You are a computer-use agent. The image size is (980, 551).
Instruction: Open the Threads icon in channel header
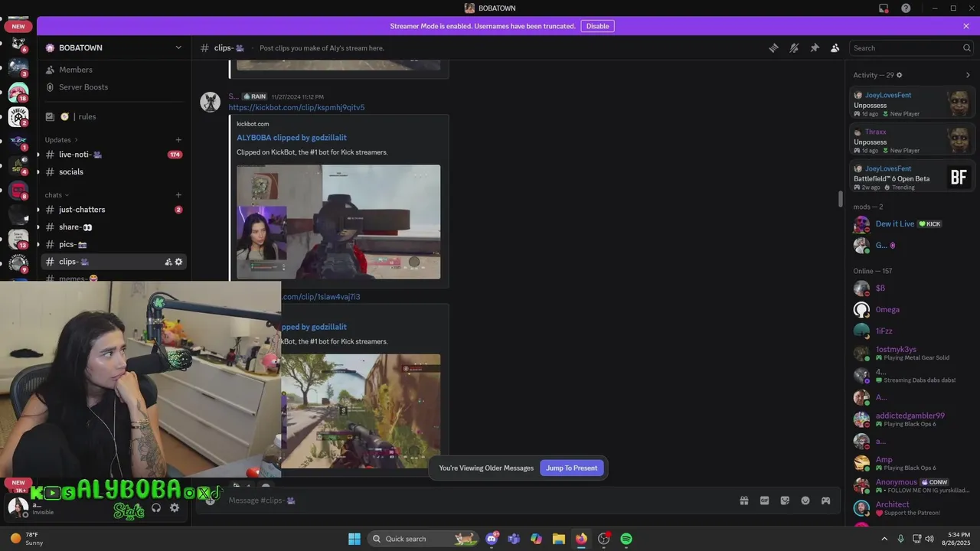pyautogui.click(x=773, y=47)
